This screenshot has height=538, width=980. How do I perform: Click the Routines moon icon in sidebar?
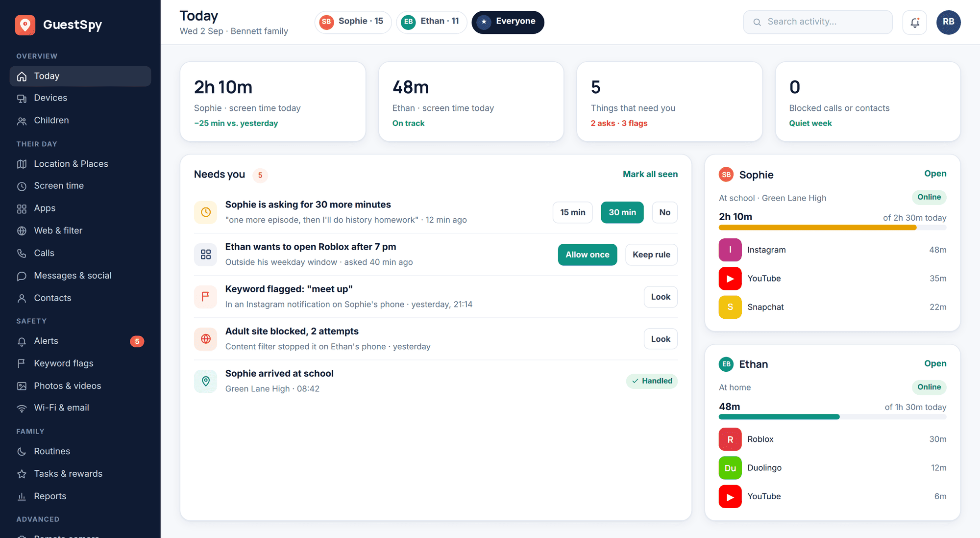(22, 451)
